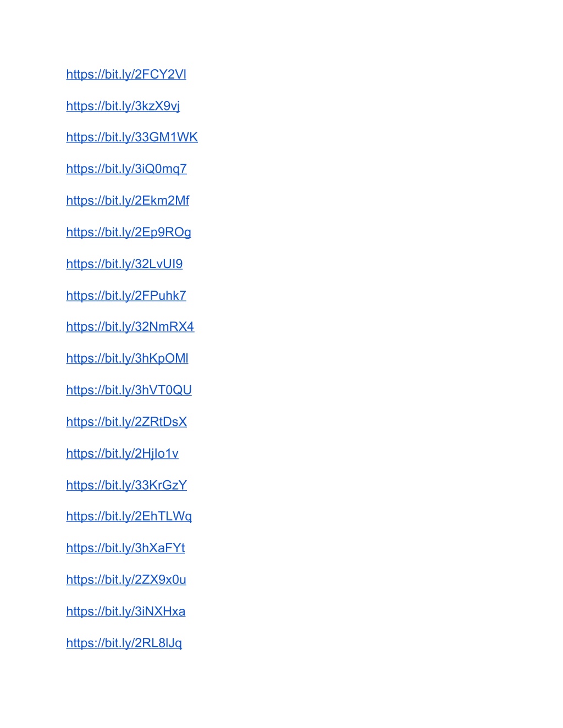The height and width of the screenshot is (728, 563).
Task: Follow the bit.ly/33GM1WK link
Action: click(x=132, y=137)
